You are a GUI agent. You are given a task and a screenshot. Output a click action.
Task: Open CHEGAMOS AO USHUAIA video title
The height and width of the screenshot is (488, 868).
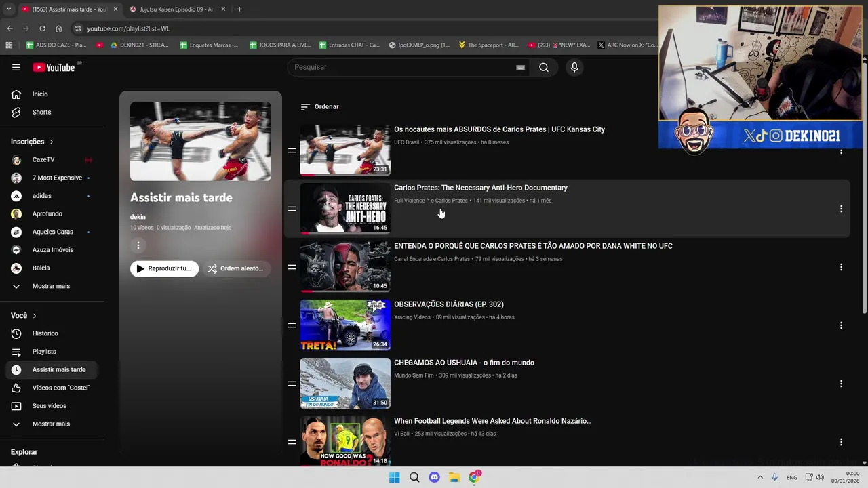[464, 363]
